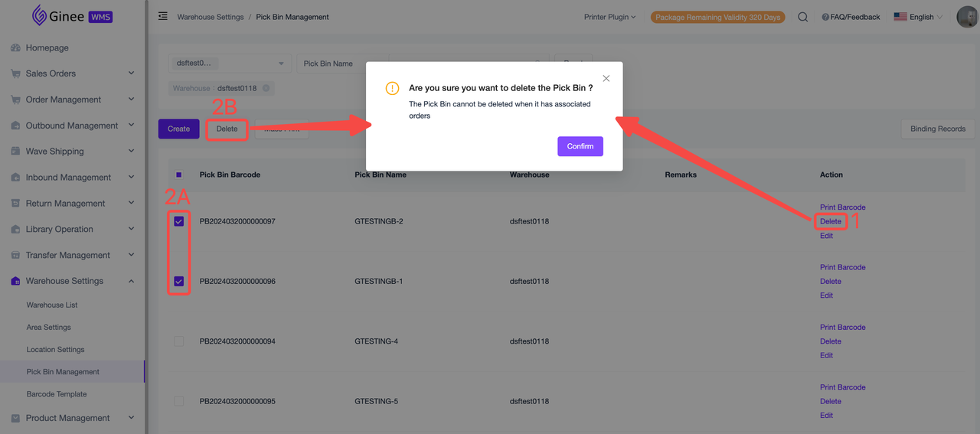This screenshot has height=434, width=980.
Task: Expand the Printer Plugin dropdown
Action: [609, 17]
